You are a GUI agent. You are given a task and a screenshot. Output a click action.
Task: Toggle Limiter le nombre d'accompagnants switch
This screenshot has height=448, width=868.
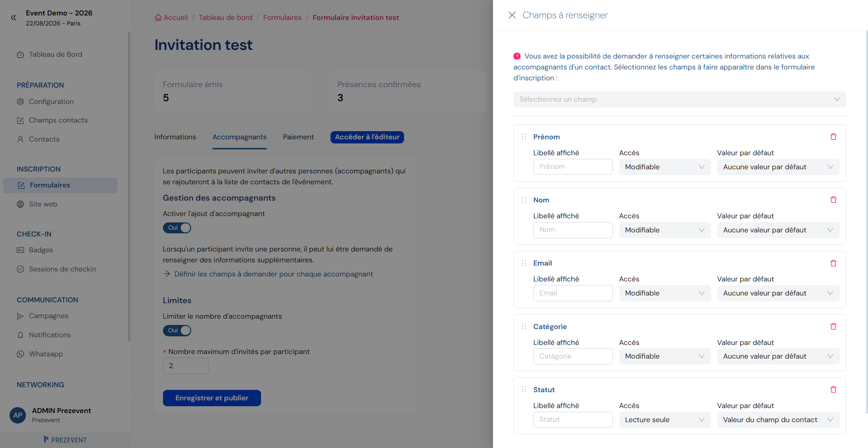tap(177, 330)
